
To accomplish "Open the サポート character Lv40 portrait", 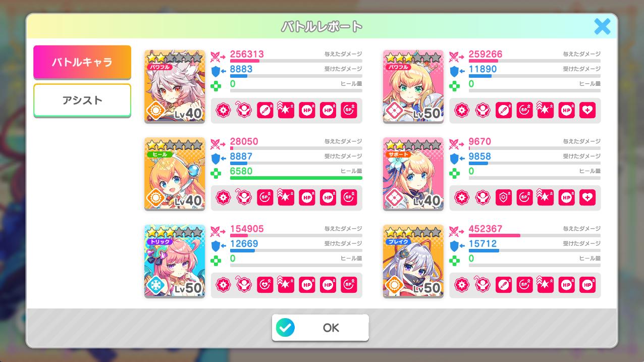I will click(x=413, y=174).
